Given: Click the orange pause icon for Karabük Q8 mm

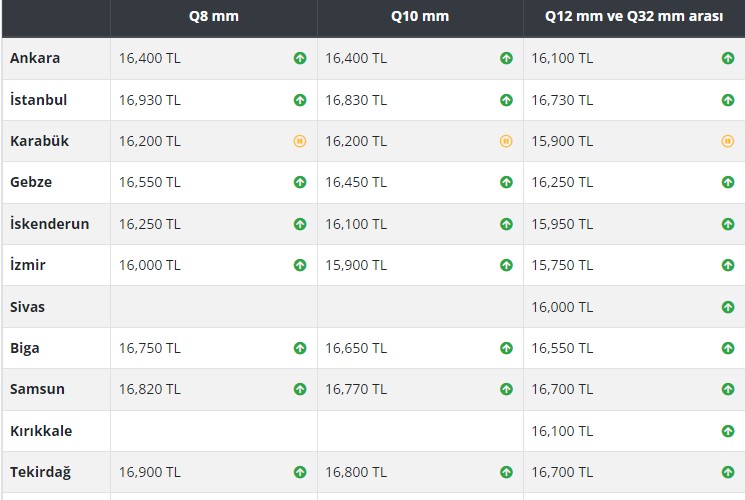Looking at the screenshot, I should (300, 141).
